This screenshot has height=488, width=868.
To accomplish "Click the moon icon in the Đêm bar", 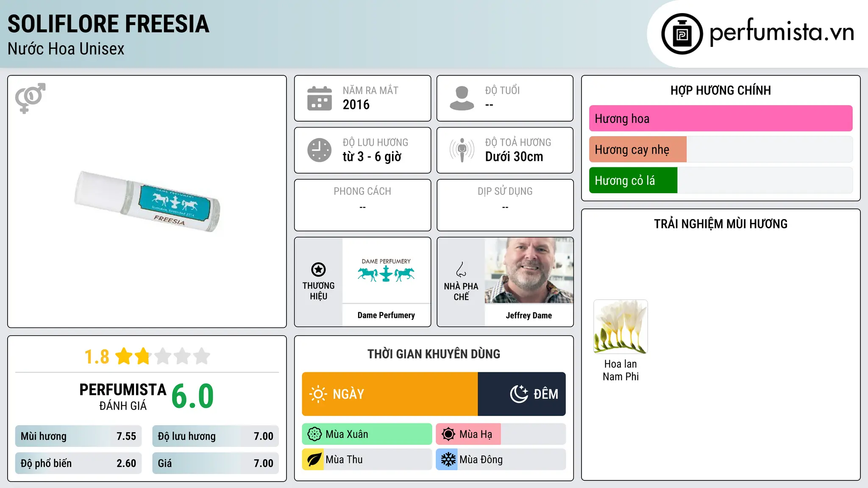I will tap(519, 394).
